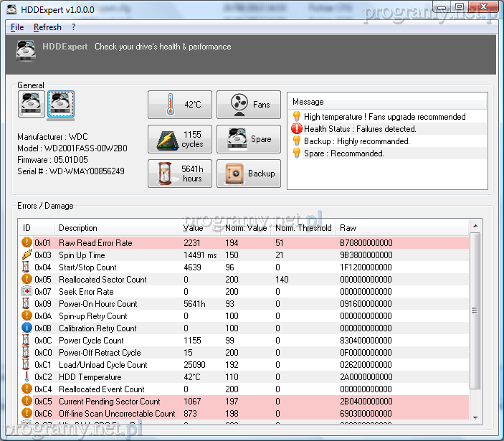Open the File menu
This screenshot has width=504, height=441.
[x=17, y=27]
